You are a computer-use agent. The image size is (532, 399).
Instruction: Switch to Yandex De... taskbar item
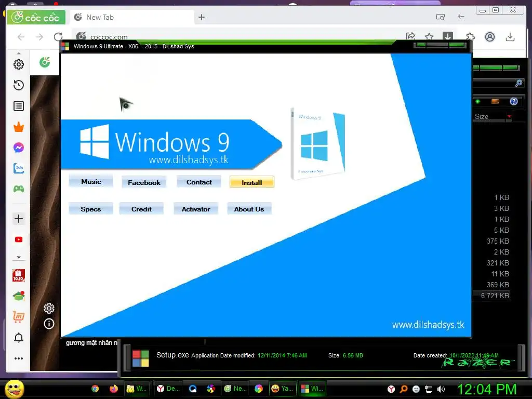(x=168, y=389)
